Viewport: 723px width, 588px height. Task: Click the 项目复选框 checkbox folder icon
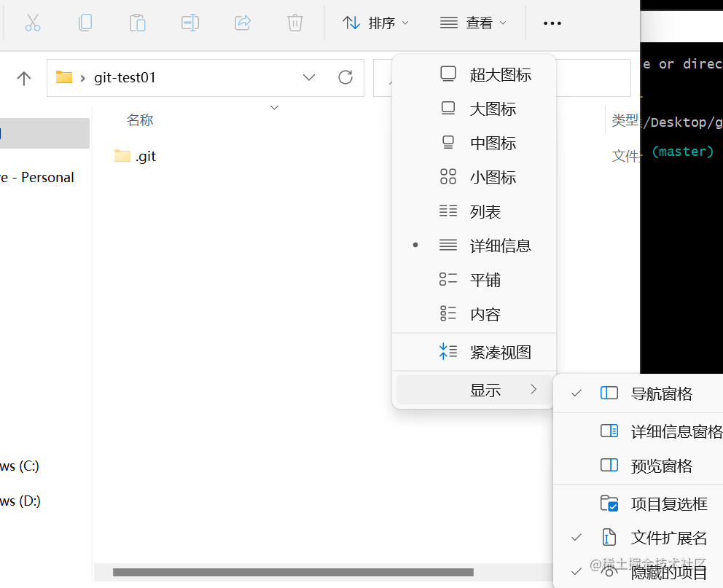(x=609, y=503)
